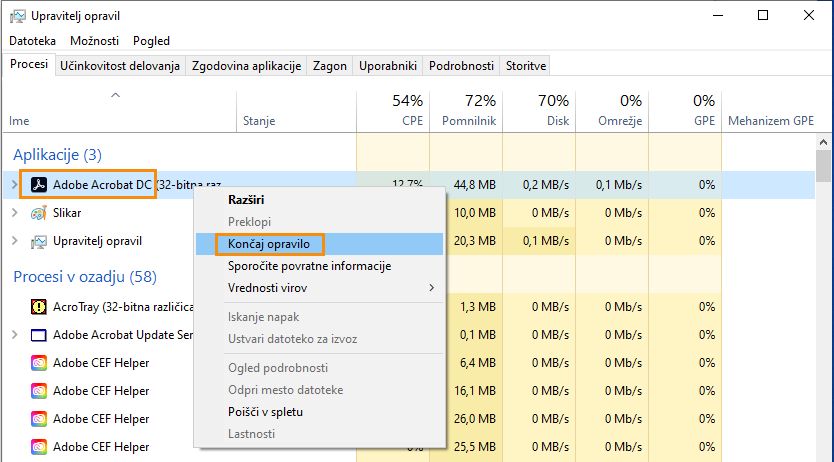Expand the Slikar process group

coord(14,213)
